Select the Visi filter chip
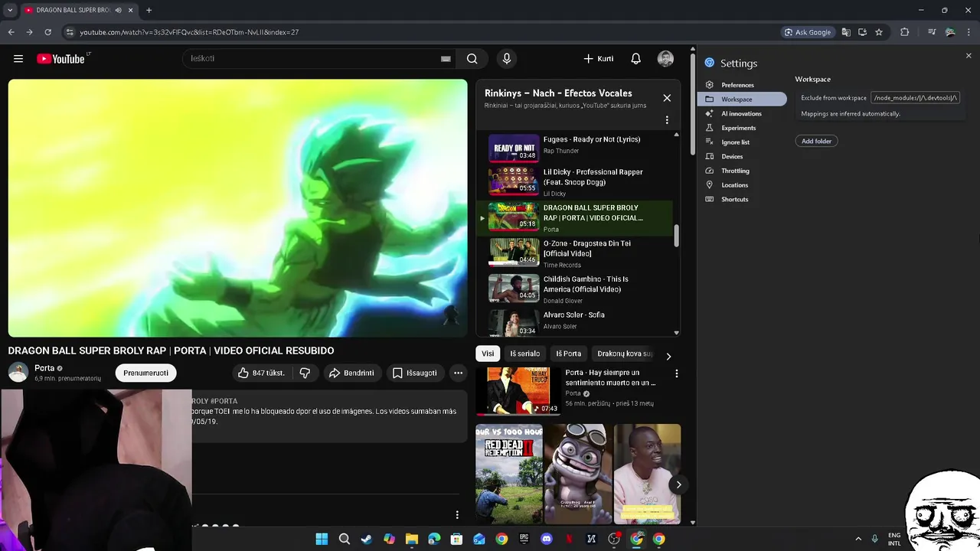Screen dimensions: 980x551 pos(488,354)
